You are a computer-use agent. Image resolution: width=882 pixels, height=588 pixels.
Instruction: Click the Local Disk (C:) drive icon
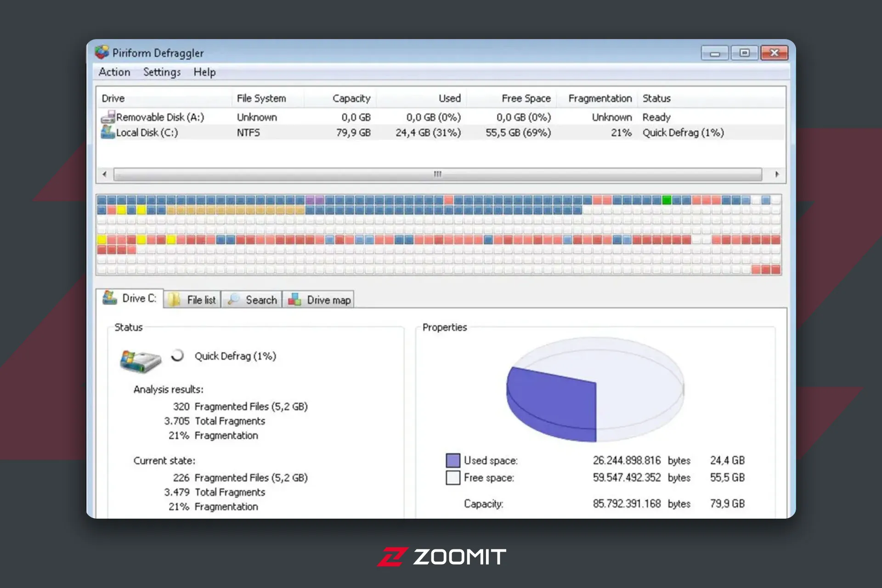[108, 132]
